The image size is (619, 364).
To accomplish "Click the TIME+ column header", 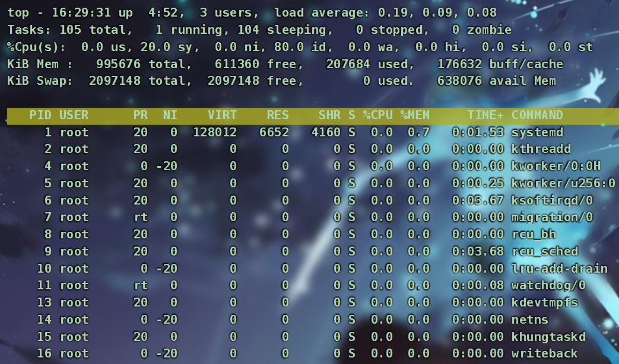I will coord(485,116).
